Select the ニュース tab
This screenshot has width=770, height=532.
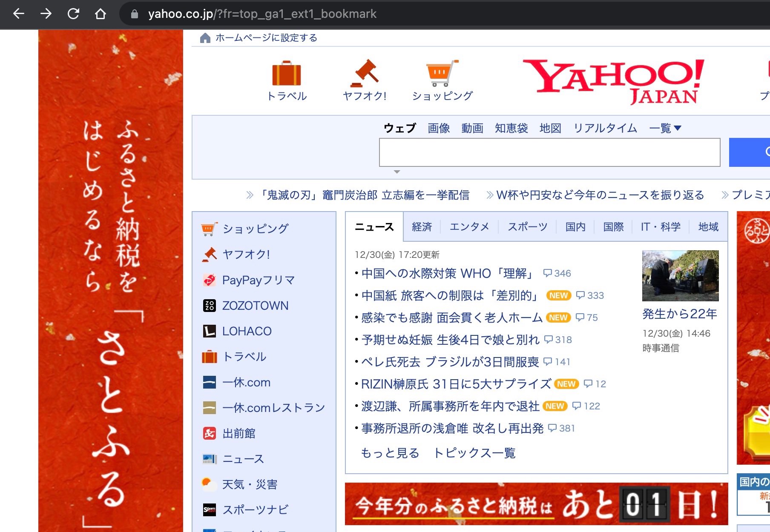[x=374, y=227]
